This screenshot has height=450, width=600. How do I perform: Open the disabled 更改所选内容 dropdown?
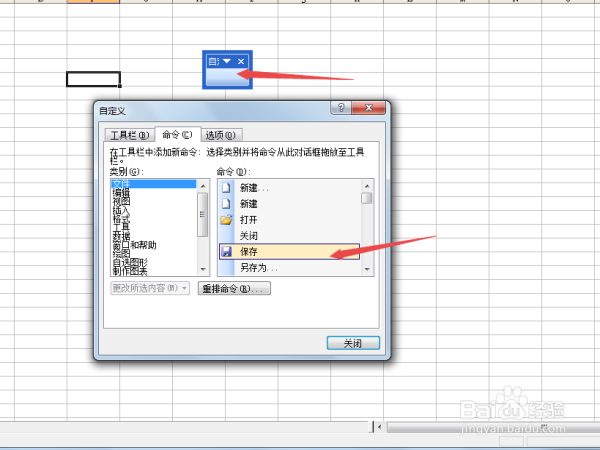pos(150,288)
